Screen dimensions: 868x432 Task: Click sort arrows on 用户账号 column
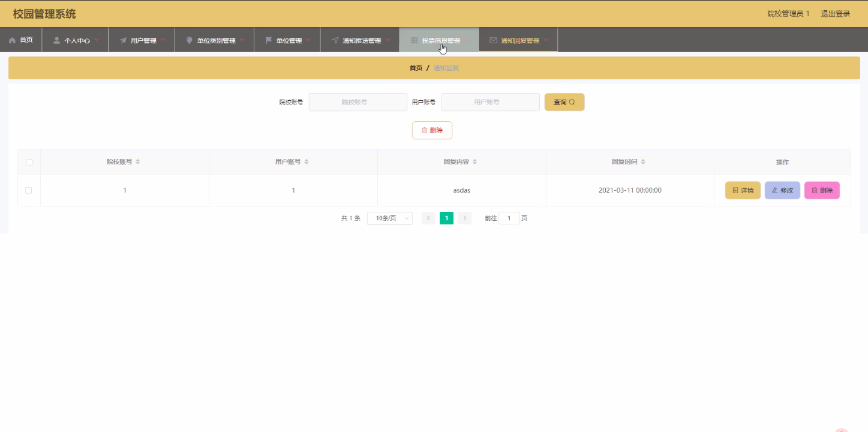307,162
